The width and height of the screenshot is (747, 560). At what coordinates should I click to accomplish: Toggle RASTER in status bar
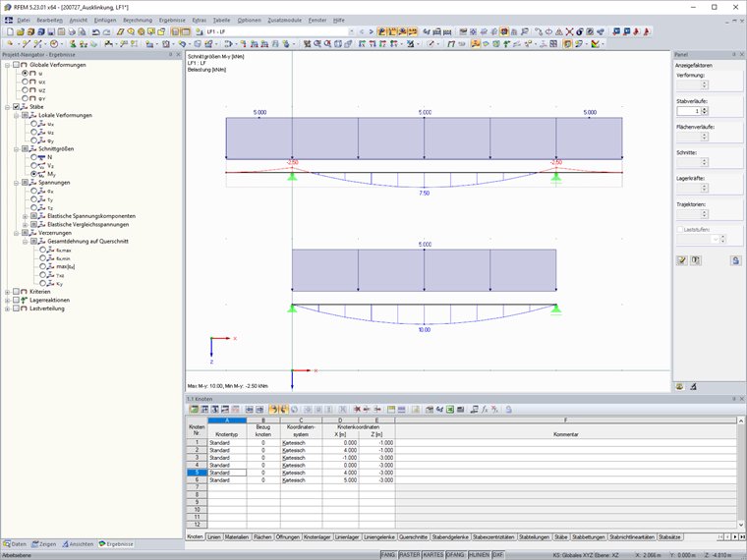point(409,555)
